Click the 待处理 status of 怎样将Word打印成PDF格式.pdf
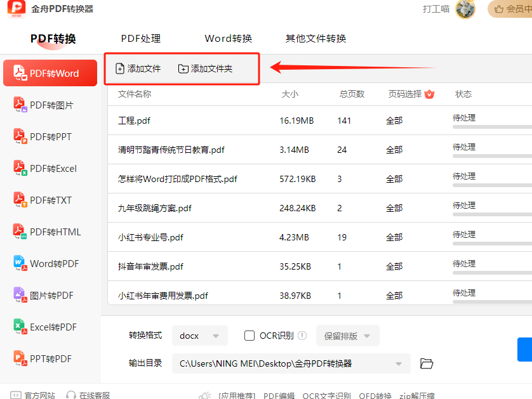The image size is (532, 399). pos(464,176)
